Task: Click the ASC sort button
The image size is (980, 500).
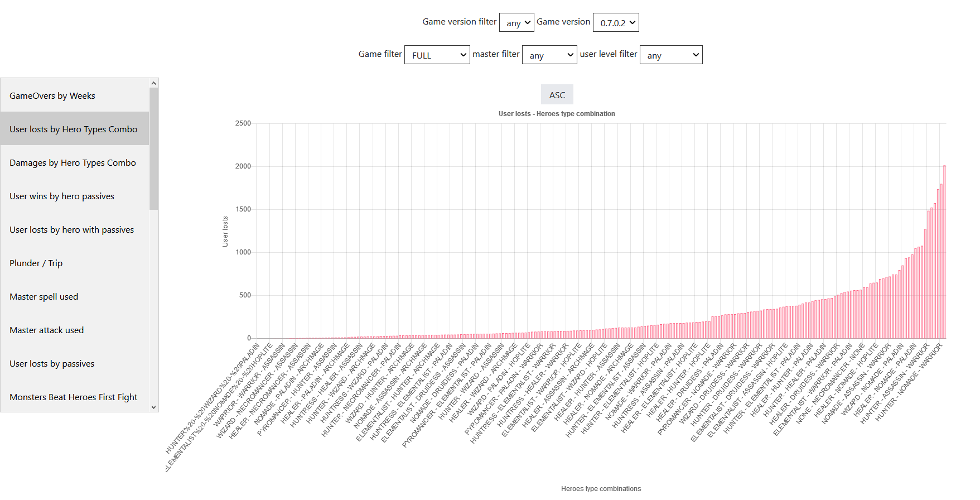Action: click(557, 95)
